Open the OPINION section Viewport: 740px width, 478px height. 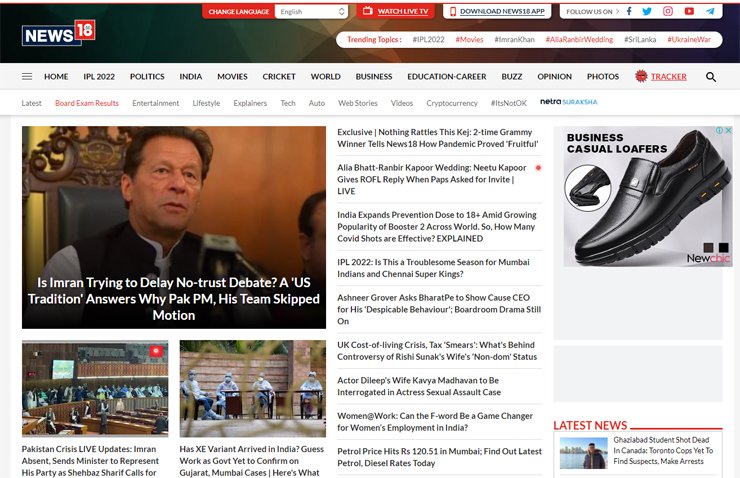click(555, 76)
